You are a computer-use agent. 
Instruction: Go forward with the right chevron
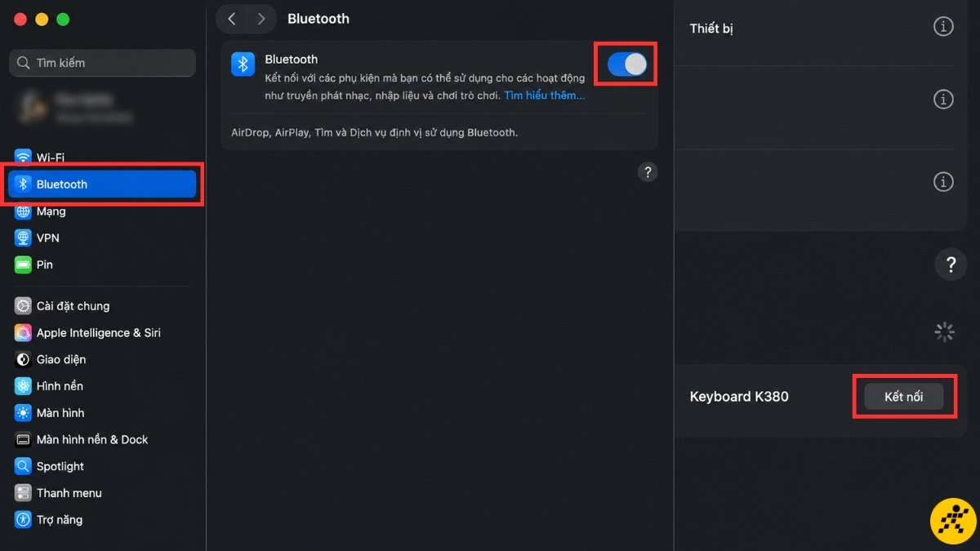tap(261, 19)
